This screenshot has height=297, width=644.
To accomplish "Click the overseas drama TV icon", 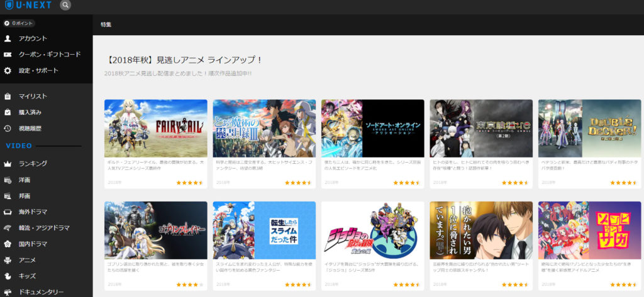I will (x=8, y=212).
